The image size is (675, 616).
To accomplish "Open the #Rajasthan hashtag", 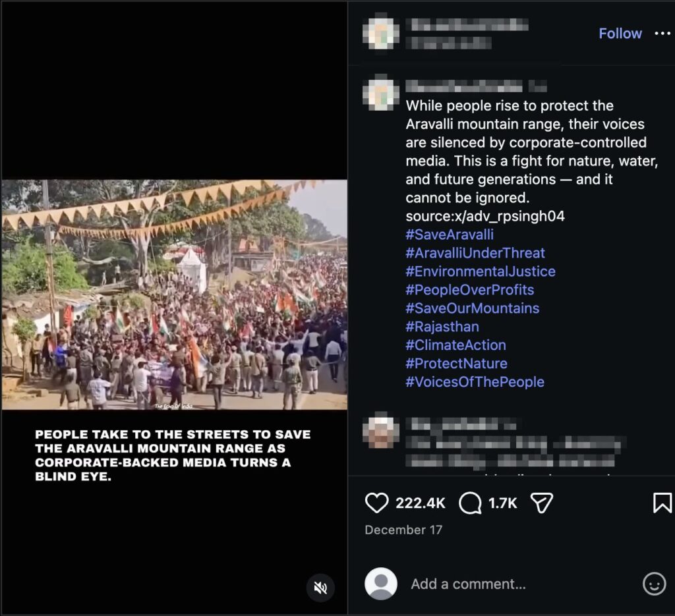I will pos(442,327).
